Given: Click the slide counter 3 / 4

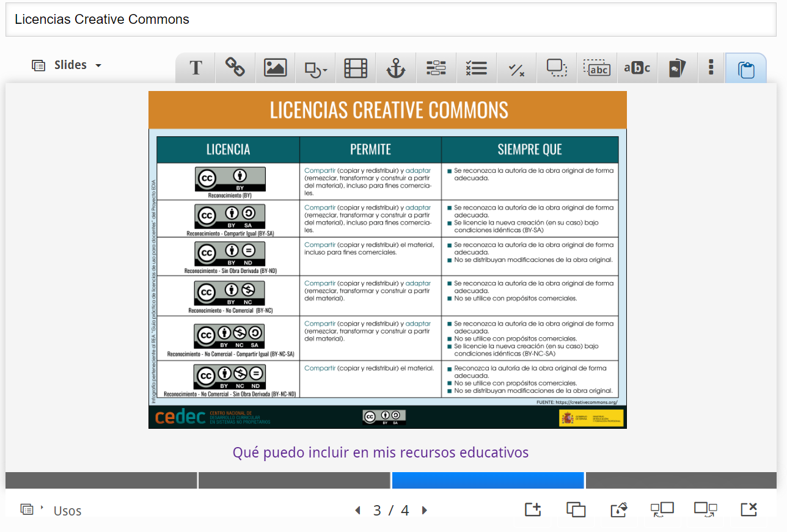Looking at the screenshot, I should tap(391, 511).
